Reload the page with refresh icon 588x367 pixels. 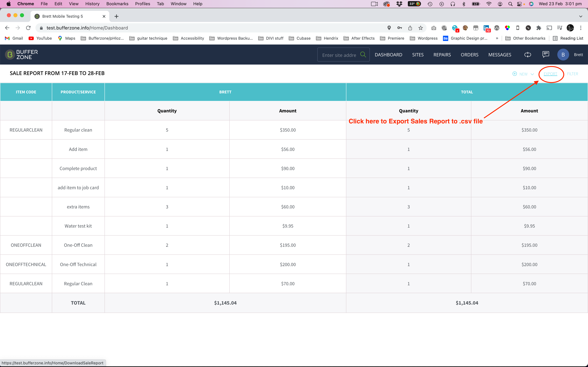(x=28, y=28)
